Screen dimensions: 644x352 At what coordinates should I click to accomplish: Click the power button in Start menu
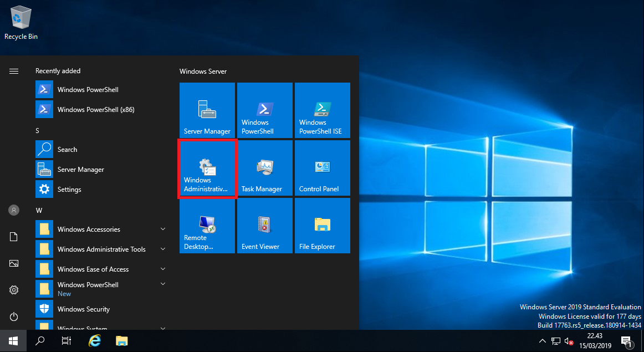14,317
